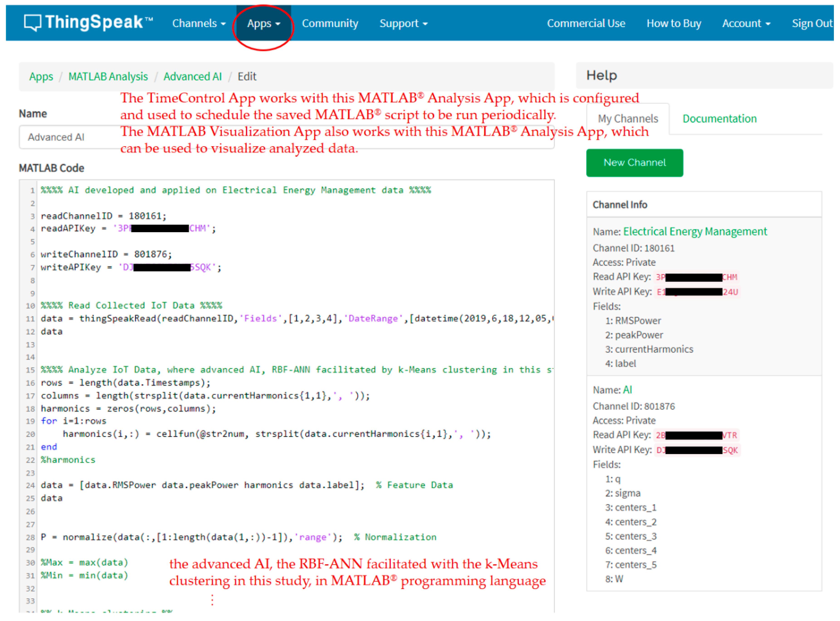This screenshot has width=840, height=621.
Task: Click Sign Out in navigation bar
Action: (812, 23)
